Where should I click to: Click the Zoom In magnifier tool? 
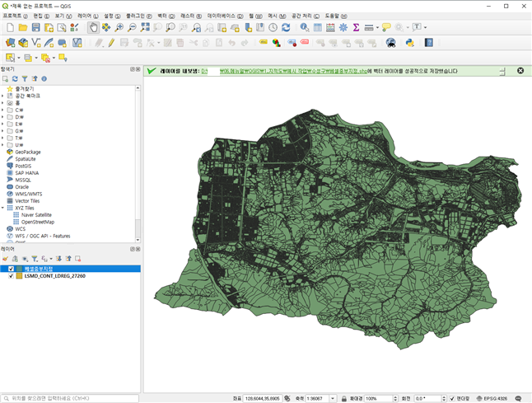119,27
